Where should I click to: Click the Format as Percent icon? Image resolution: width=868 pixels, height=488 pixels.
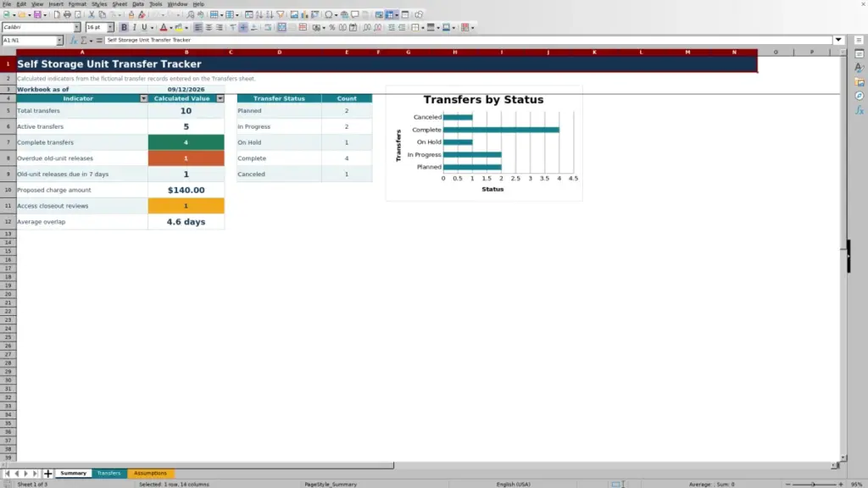click(332, 27)
